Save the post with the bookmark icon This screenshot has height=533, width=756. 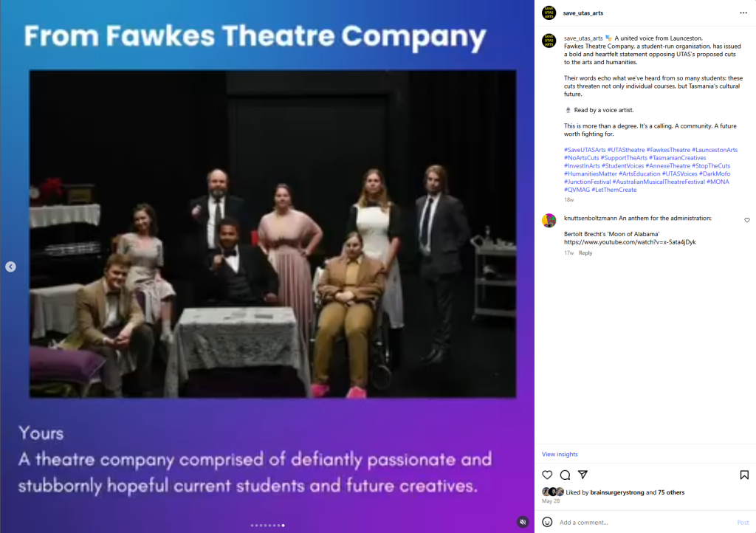tap(744, 475)
